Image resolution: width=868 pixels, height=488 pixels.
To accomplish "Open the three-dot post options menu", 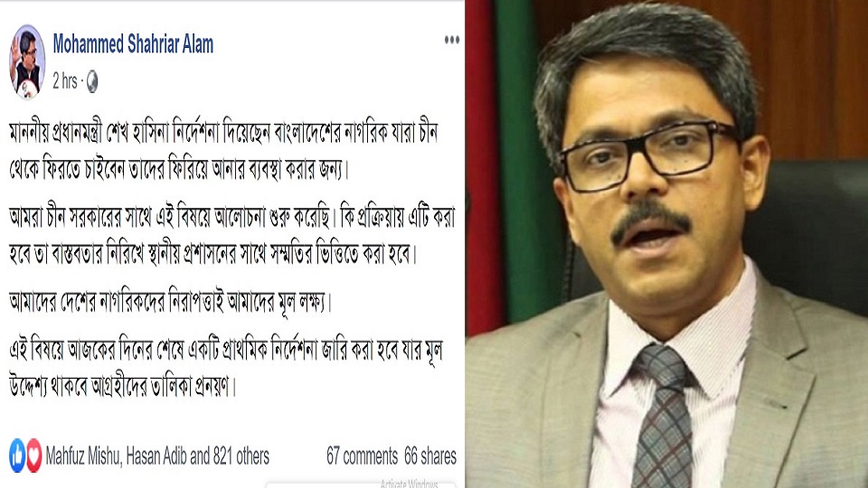I will pos(452,39).
